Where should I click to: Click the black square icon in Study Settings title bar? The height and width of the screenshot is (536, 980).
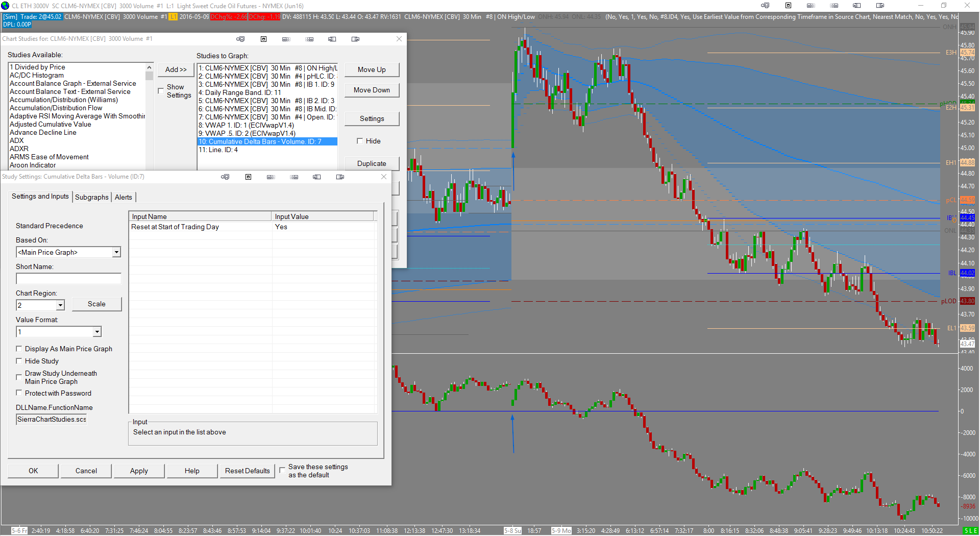[248, 177]
